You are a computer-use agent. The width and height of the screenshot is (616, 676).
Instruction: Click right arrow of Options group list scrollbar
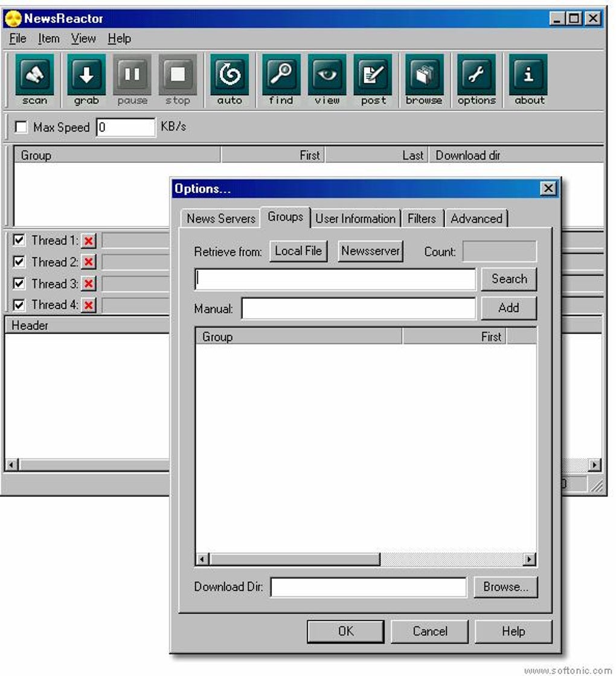[529, 559]
